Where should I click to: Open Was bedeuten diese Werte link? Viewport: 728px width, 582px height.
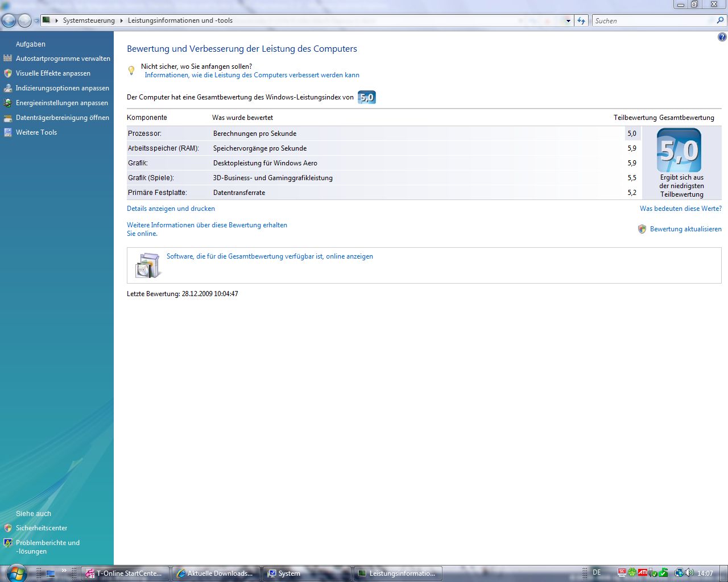(680, 209)
